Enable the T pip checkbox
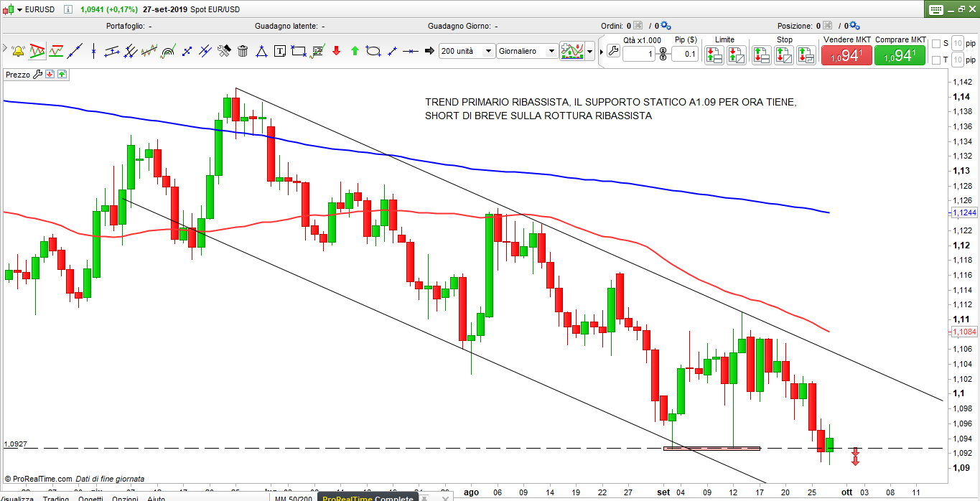The height and width of the screenshot is (501, 980). point(935,60)
